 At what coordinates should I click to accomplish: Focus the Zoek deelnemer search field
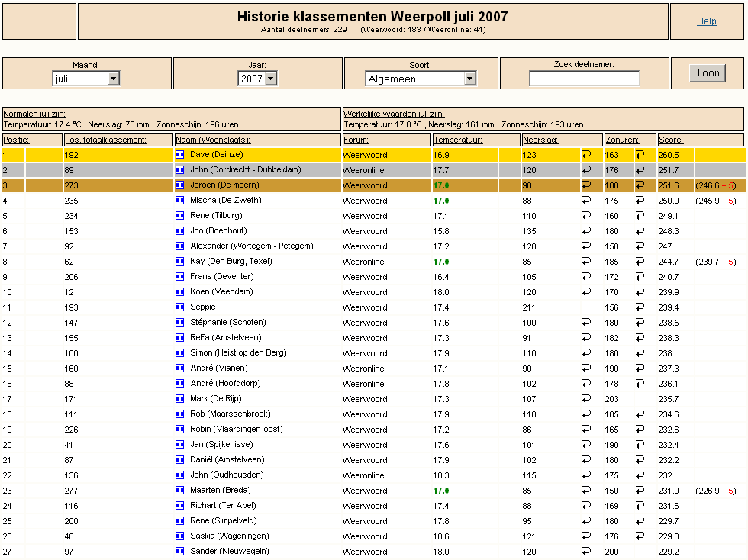point(585,79)
